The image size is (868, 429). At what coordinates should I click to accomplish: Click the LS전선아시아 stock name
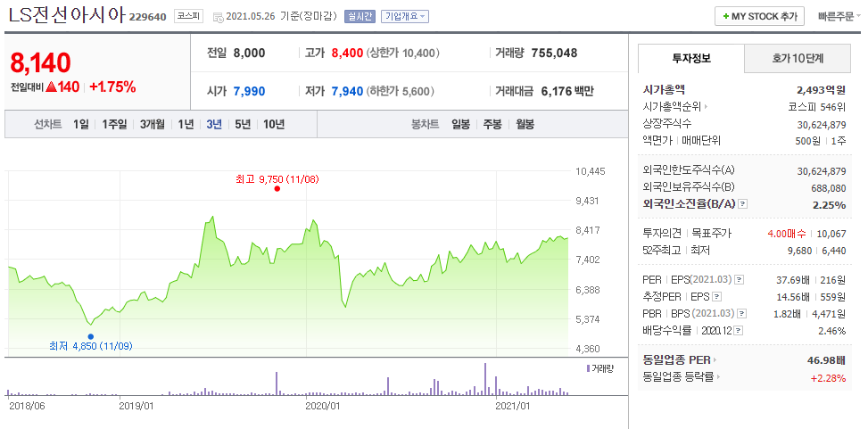pyautogui.click(x=66, y=15)
